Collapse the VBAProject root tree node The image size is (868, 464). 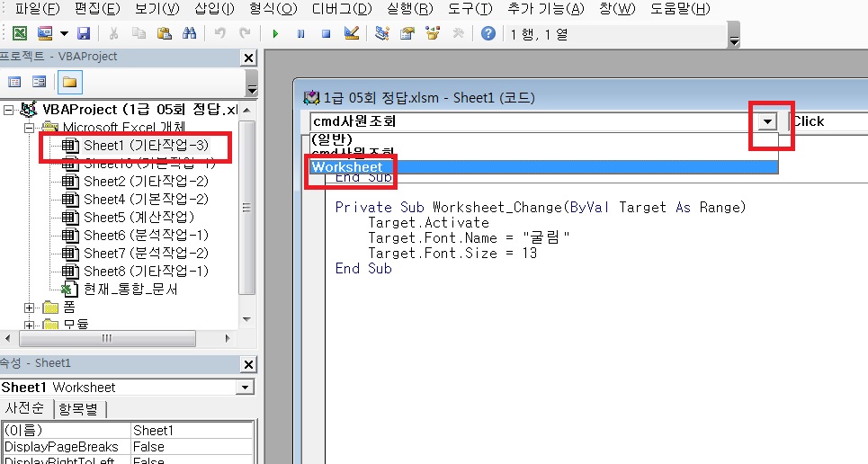click(x=9, y=110)
